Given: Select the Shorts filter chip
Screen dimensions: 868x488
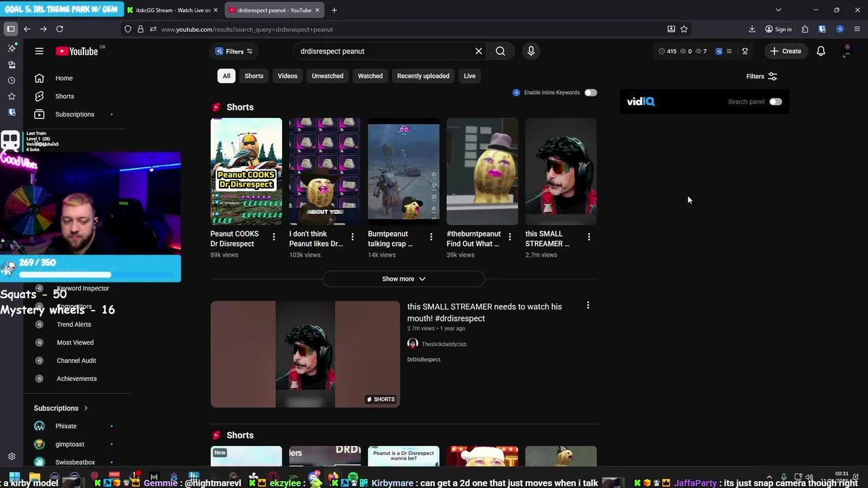Looking at the screenshot, I should click(x=254, y=76).
